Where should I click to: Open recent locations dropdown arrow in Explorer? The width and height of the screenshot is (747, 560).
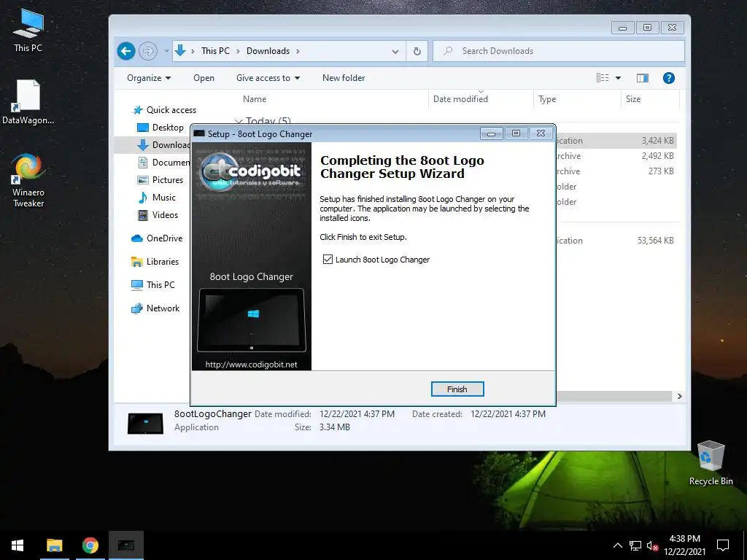click(x=166, y=51)
